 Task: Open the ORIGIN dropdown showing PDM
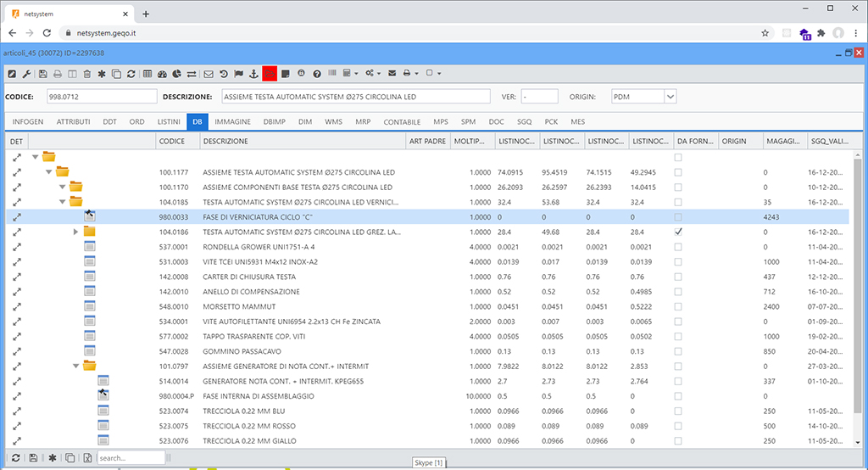670,97
